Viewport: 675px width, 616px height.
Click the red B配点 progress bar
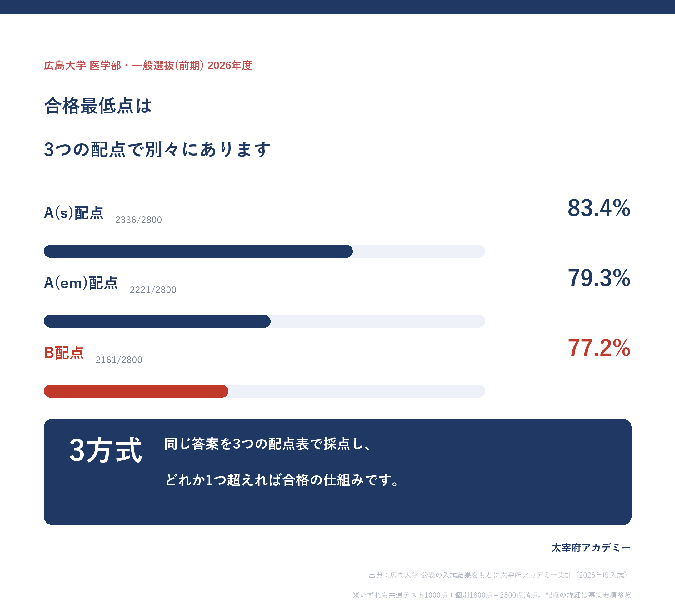(x=264, y=391)
